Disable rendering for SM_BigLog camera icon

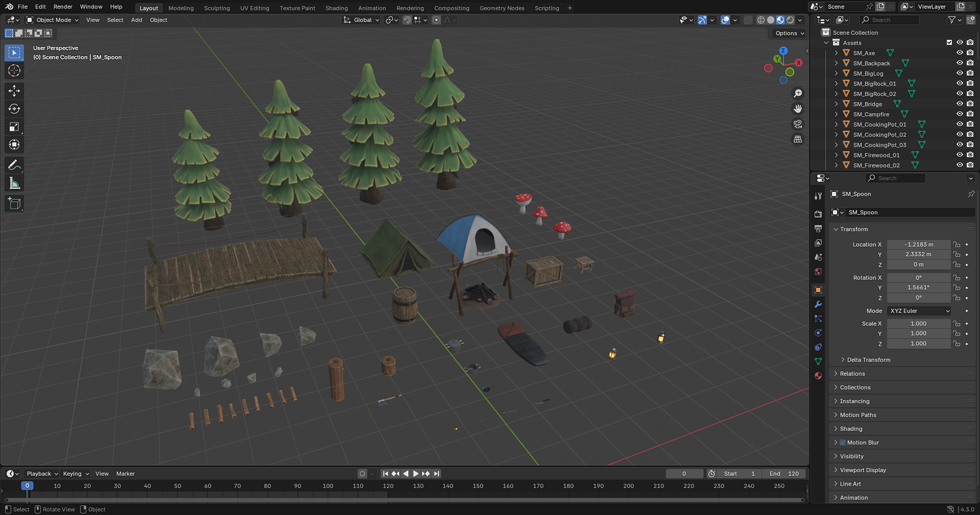coord(970,73)
